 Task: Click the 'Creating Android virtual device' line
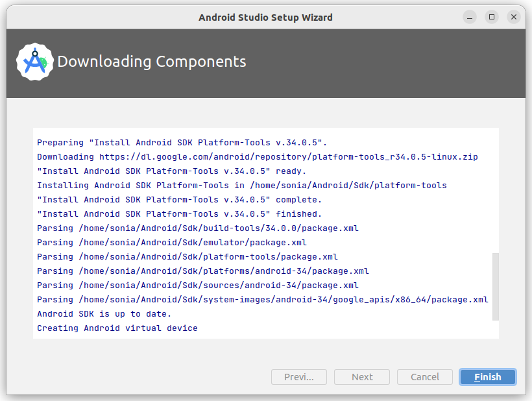(x=117, y=328)
